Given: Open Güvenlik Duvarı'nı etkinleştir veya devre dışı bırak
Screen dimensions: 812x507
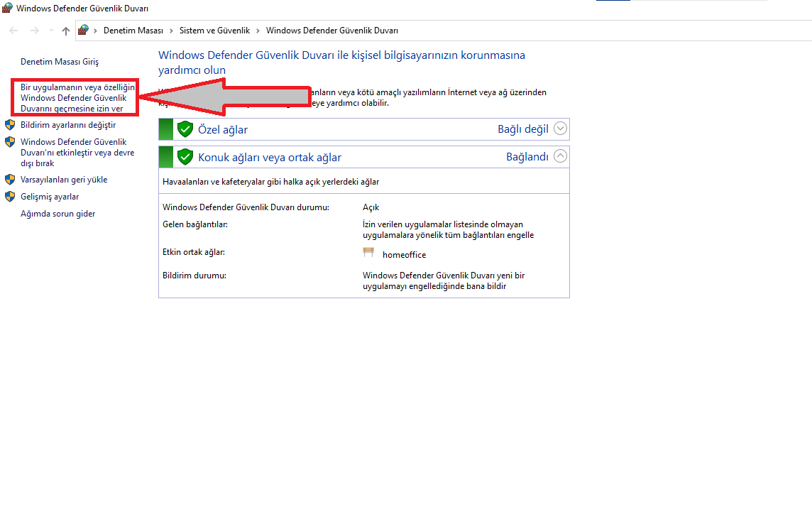Looking at the screenshot, I should [x=77, y=152].
